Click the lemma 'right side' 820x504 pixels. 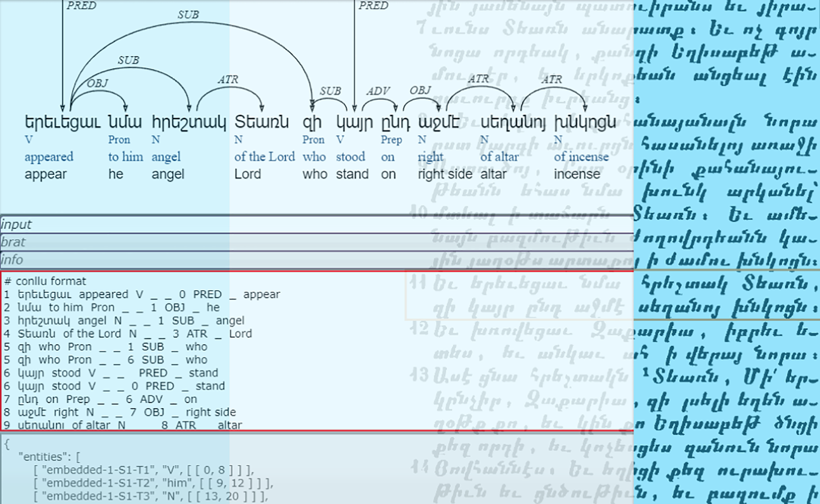pos(445,174)
